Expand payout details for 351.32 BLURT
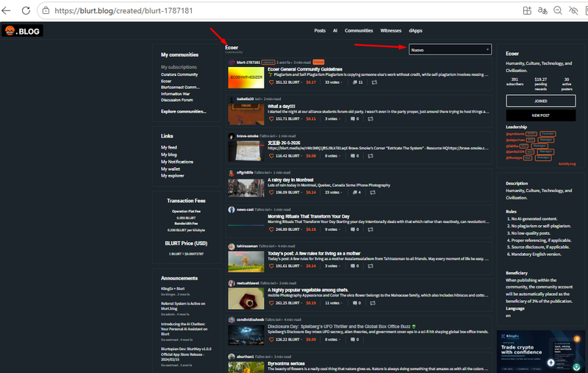Image resolution: width=588 pixels, height=373 pixels. (289, 82)
